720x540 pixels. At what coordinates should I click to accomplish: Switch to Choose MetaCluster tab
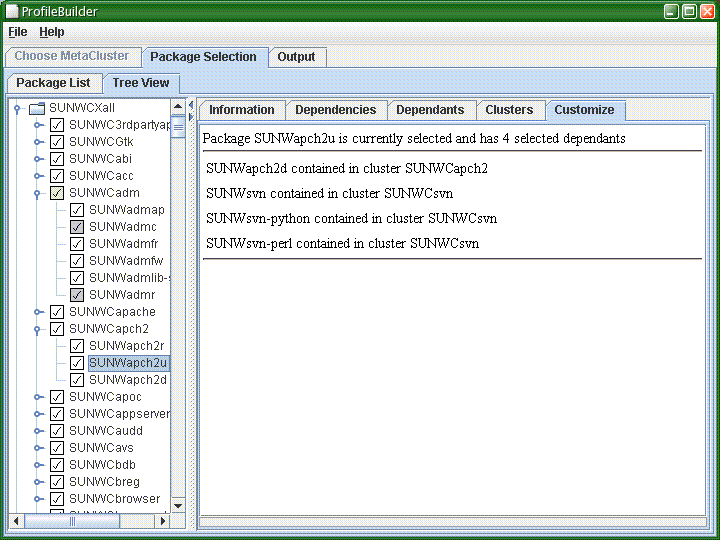72,56
